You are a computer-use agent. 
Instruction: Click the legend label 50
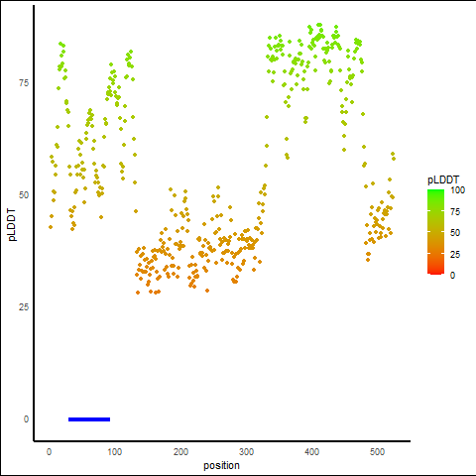coord(455,233)
